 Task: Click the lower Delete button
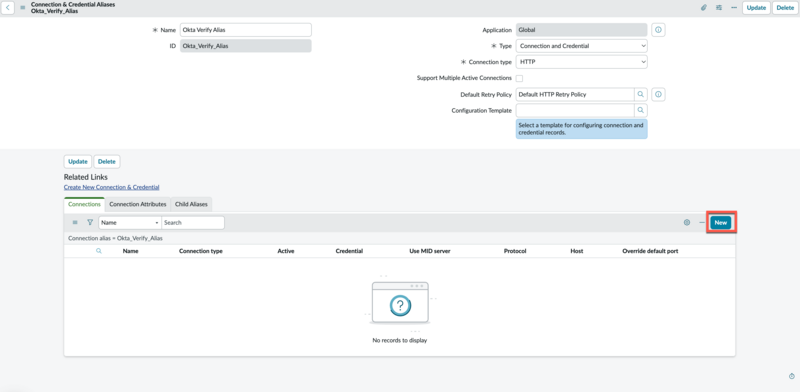(x=107, y=161)
